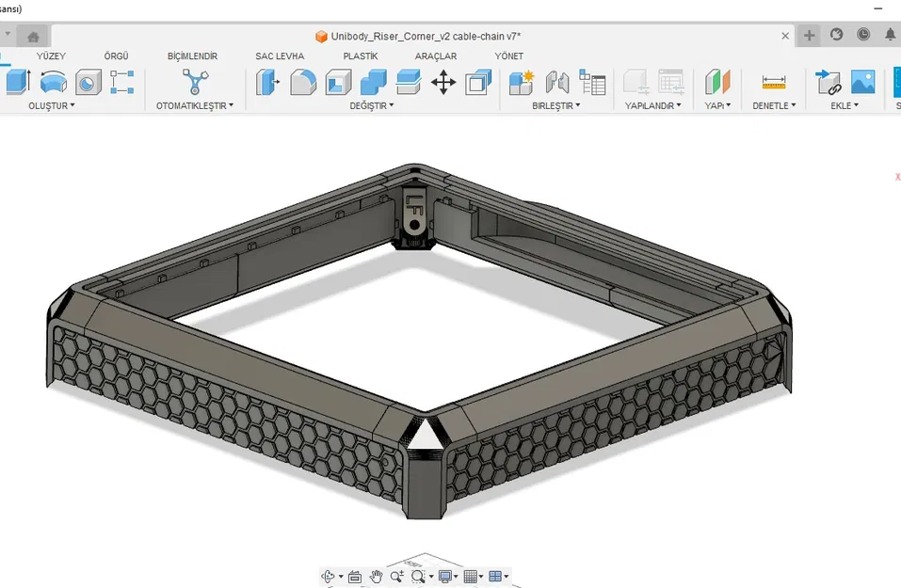Open the notifications bell icon
901x588 pixels.
click(x=890, y=35)
